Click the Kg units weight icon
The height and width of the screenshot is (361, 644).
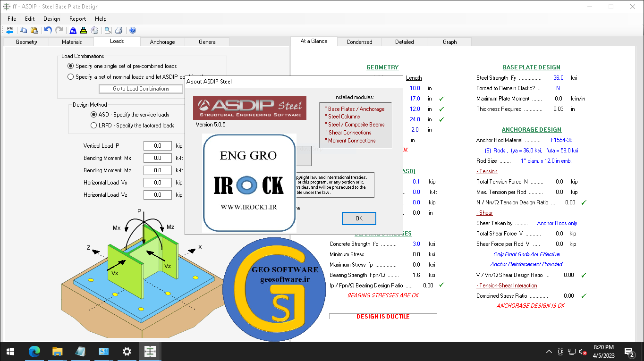coord(73,30)
